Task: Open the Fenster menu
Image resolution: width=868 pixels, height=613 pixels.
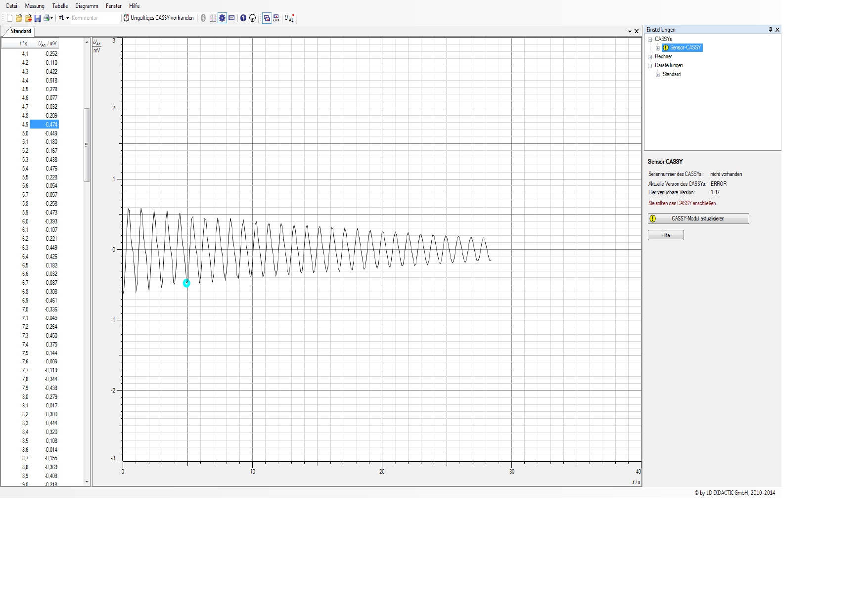Action: click(x=114, y=6)
